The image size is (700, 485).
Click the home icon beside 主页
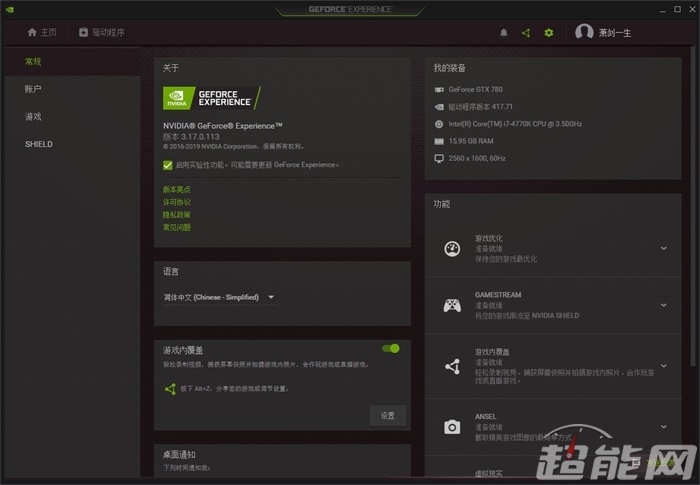click(32, 32)
